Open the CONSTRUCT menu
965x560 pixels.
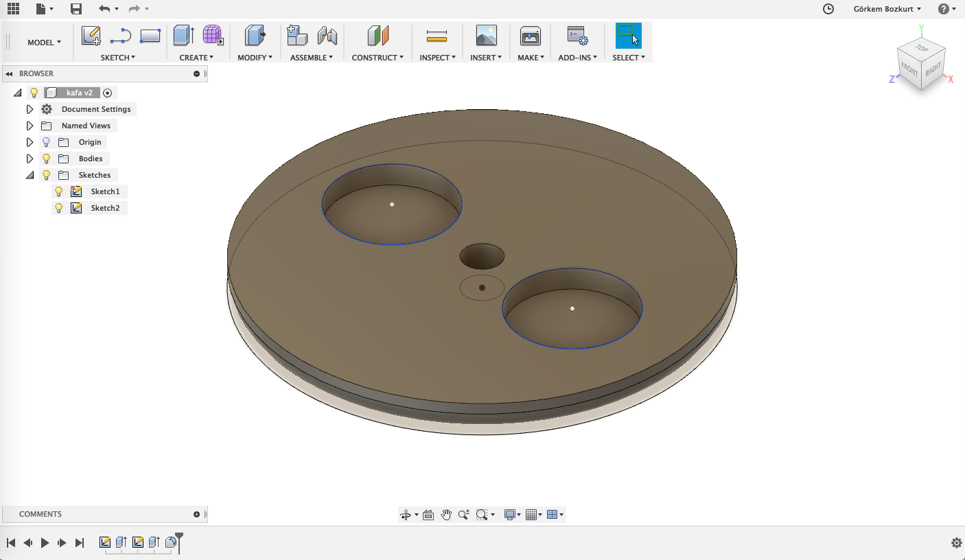(377, 58)
